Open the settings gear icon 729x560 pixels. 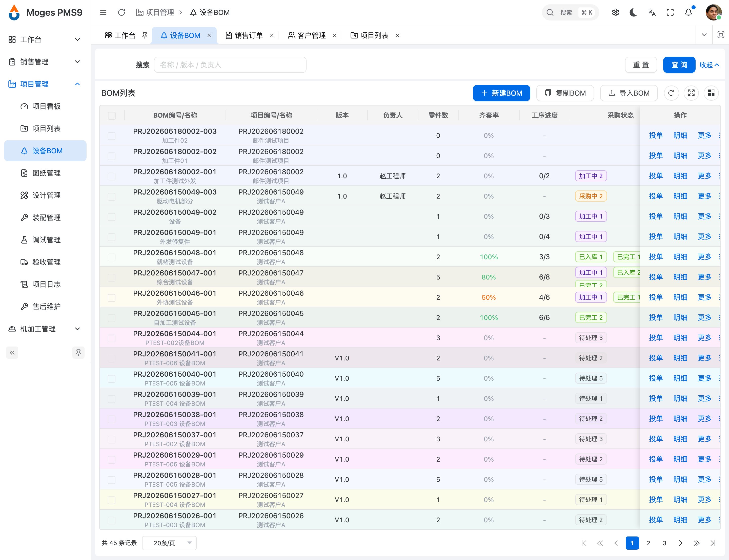(615, 12)
